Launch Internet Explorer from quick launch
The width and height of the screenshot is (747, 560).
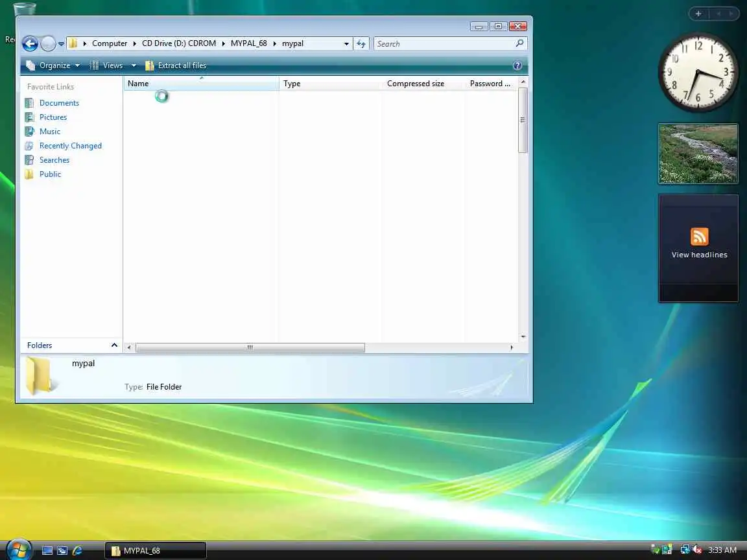(x=77, y=550)
